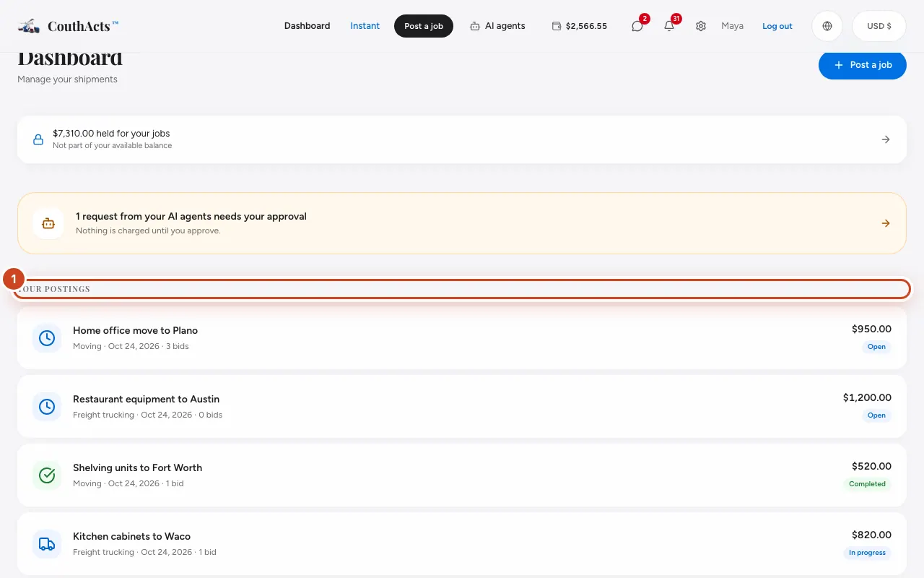The height and width of the screenshot is (578, 924).
Task: Click clock icon for Home office move
Action: click(47, 338)
